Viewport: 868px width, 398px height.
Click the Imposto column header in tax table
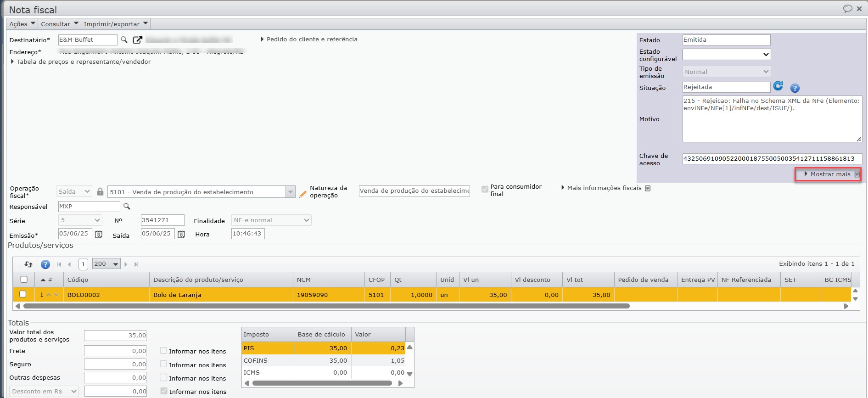tap(268, 334)
